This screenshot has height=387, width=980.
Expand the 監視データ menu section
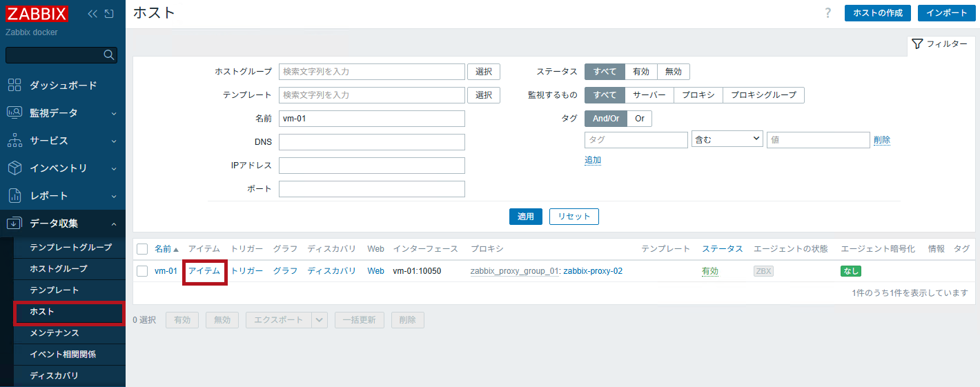coord(62,112)
